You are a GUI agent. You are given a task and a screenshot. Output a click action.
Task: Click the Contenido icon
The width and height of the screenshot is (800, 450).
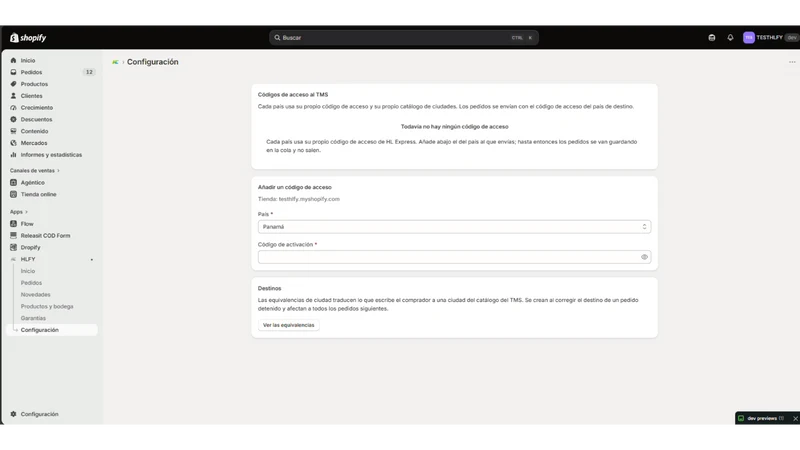(x=13, y=131)
